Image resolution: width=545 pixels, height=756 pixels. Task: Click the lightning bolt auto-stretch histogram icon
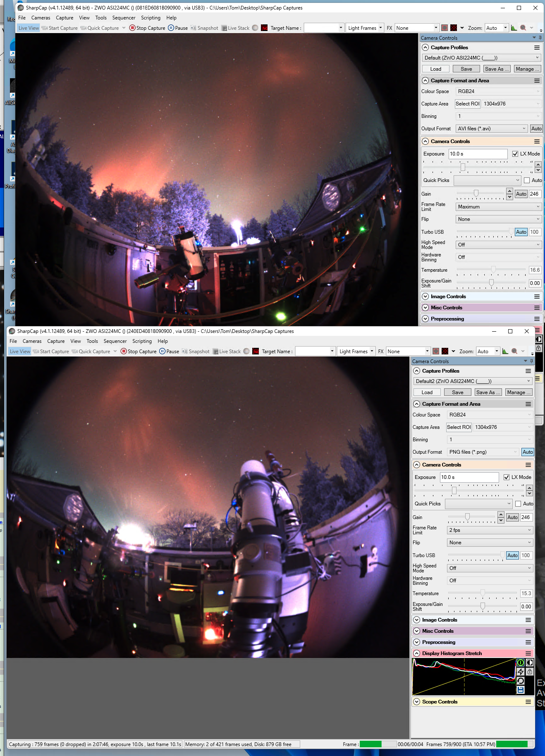point(521,672)
